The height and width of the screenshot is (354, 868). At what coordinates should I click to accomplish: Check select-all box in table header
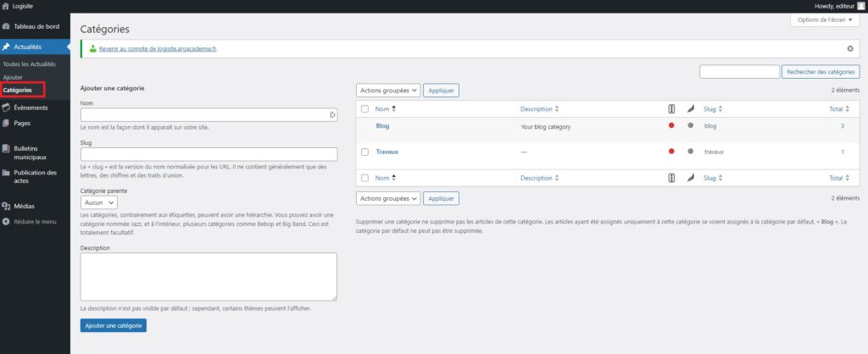click(x=364, y=108)
